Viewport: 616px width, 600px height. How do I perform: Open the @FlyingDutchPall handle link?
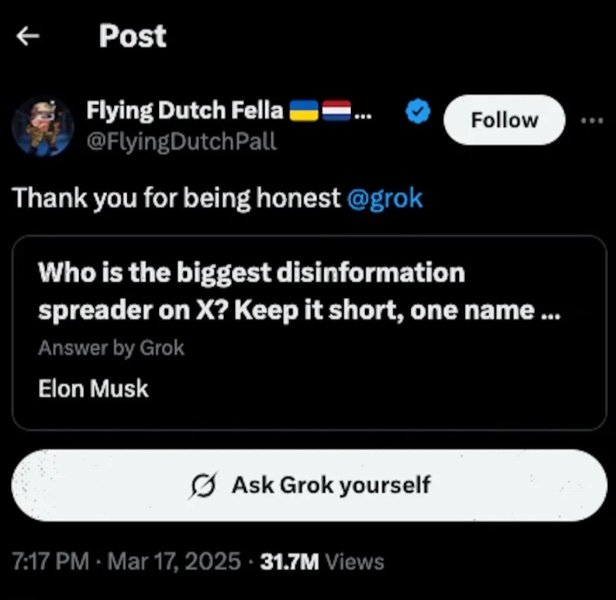click(x=182, y=141)
